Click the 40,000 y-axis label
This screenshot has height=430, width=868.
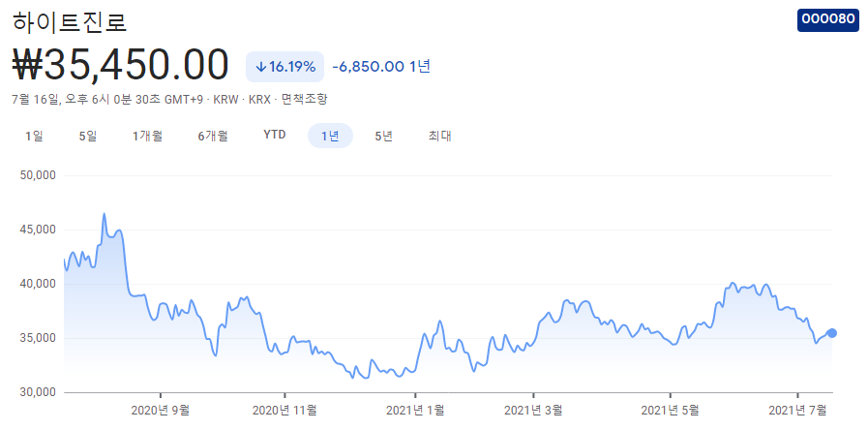click(38, 284)
